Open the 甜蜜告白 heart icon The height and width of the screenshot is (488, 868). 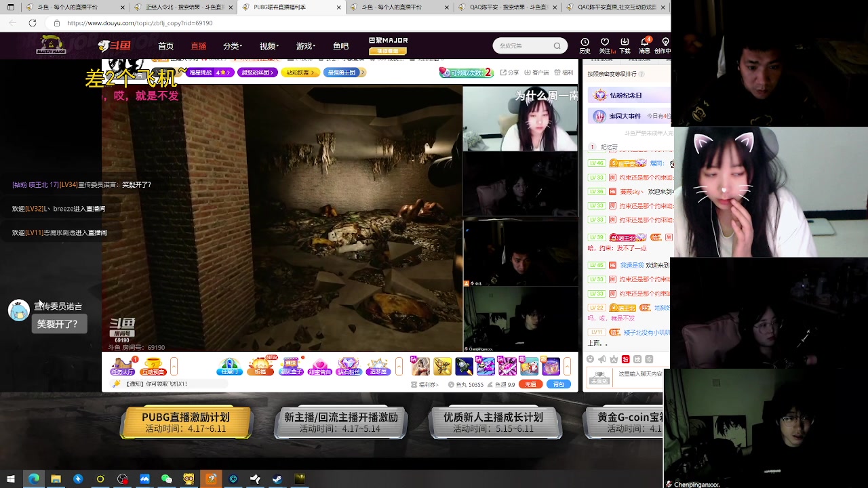[319, 367]
